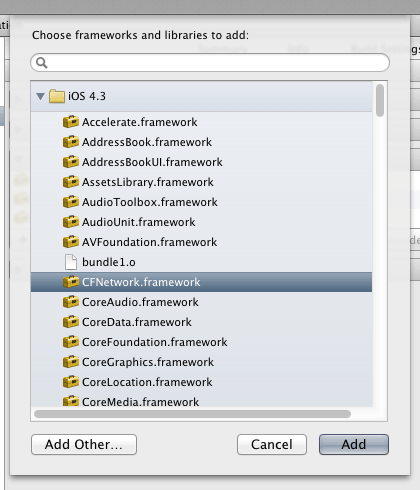Select the highlighted CFNetwork.framework row
The height and width of the screenshot is (490, 420).
[201, 282]
